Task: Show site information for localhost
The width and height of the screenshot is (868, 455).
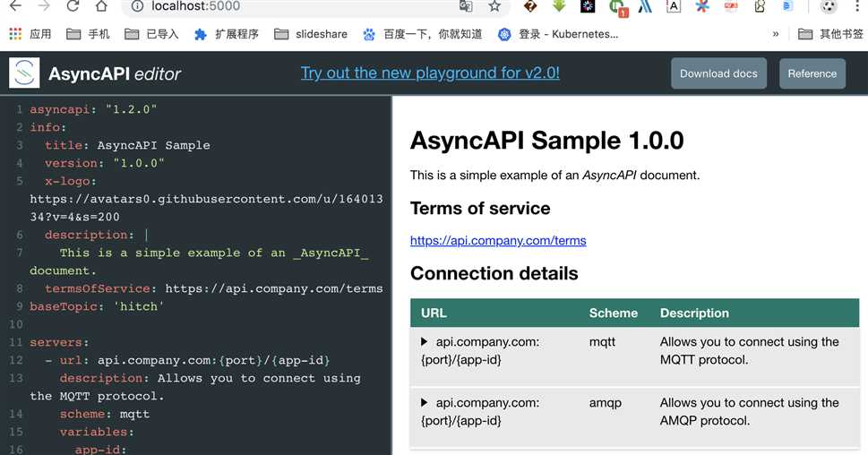Action: (137, 6)
